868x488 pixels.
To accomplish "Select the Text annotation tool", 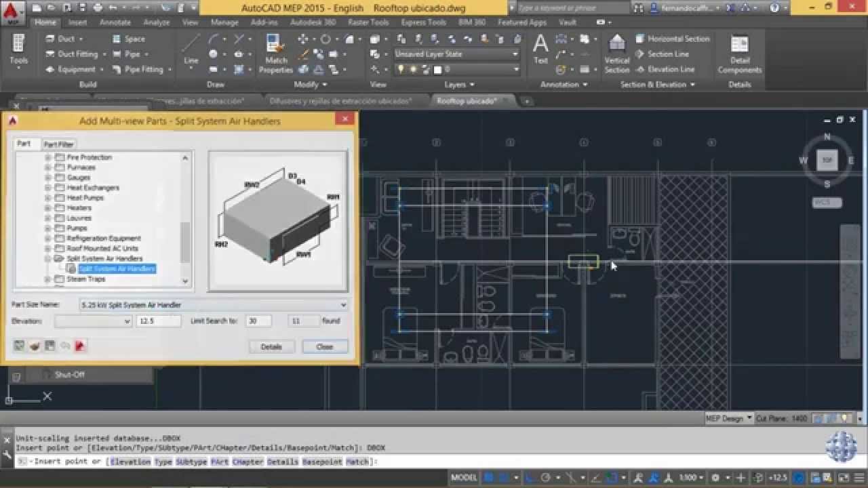I will click(540, 49).
